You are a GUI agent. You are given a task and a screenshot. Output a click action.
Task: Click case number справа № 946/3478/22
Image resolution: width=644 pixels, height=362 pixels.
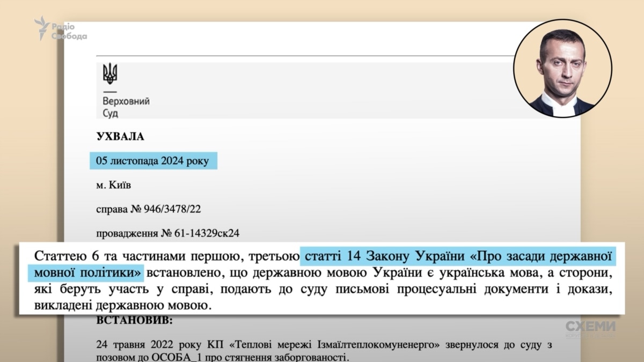click(x=148, y=209)
